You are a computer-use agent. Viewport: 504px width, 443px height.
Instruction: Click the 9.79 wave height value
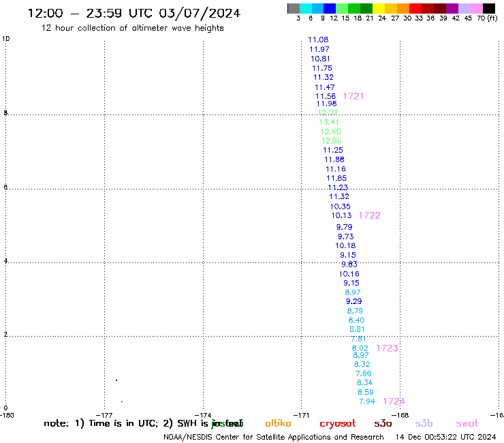344,227
